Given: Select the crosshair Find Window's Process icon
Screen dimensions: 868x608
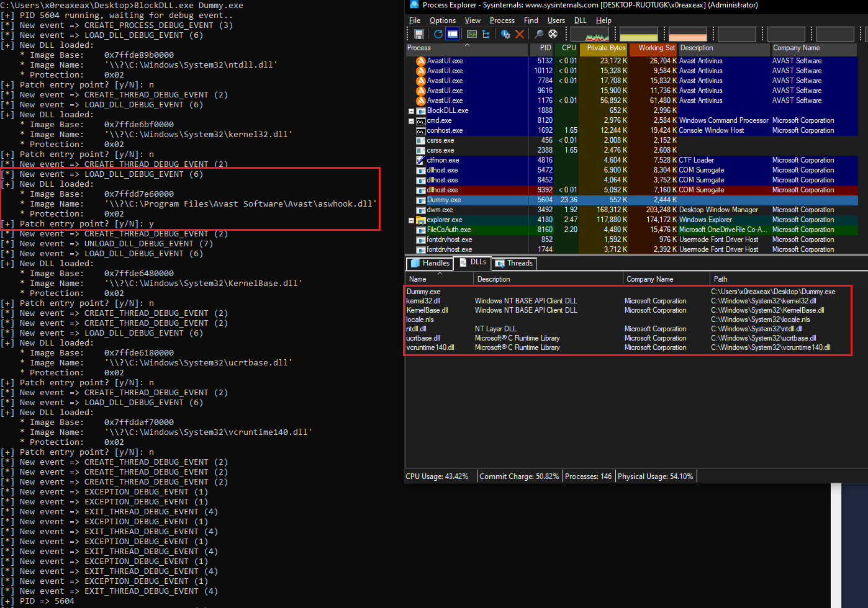Looking at the screenshot, I should point(553,34).
